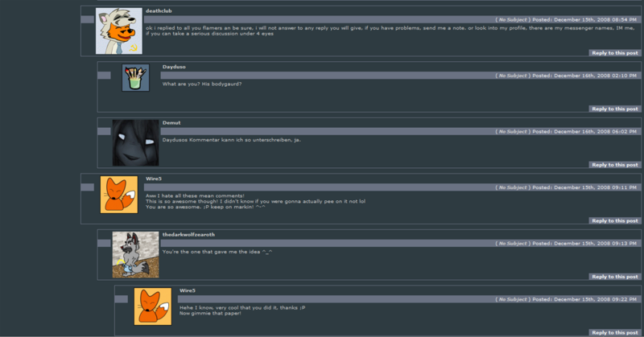Image resolution: width=644 pixels, height=337 pixels.
Task: Reply to deathclub's post
Action: 615,53
